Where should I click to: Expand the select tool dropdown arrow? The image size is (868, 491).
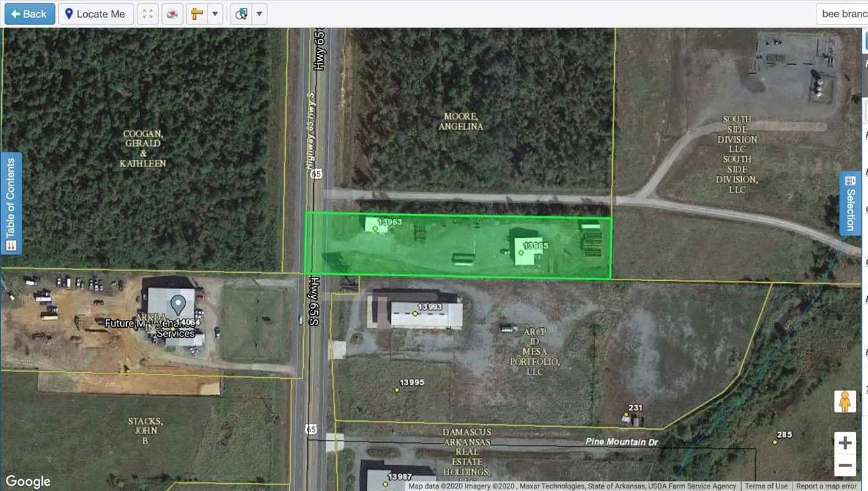(x=259, y=14)
